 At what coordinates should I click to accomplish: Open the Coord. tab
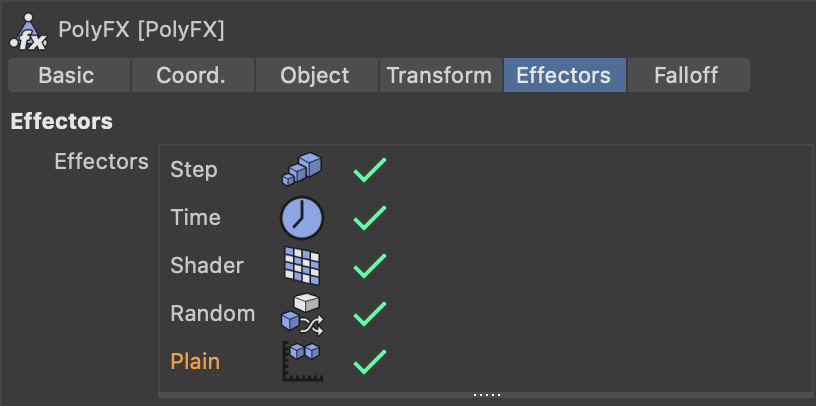pos(191,75)
